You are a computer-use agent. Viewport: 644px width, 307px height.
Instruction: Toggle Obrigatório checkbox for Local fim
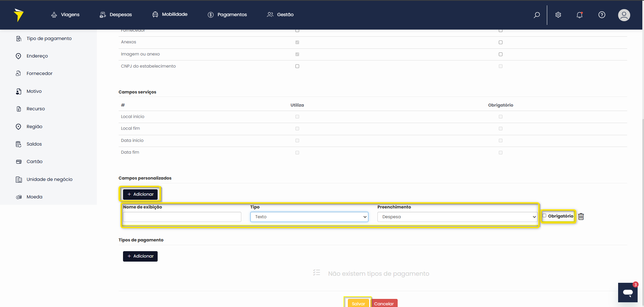[x=500, y=128]
